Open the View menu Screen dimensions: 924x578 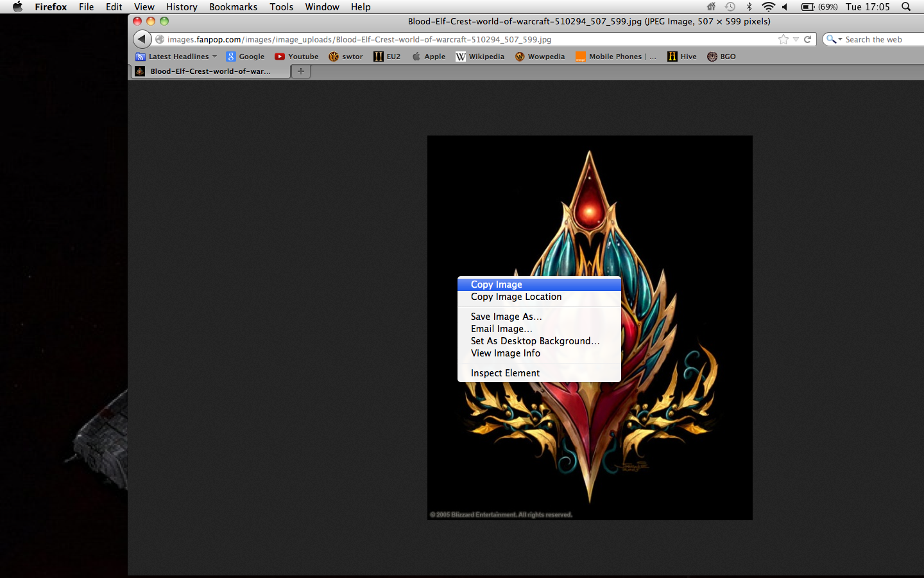[144, 7]
